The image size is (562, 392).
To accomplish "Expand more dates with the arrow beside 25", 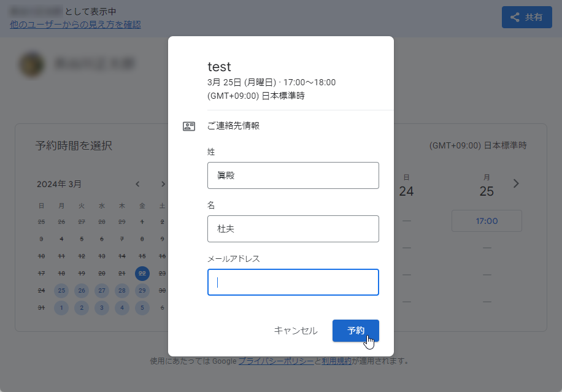I will click(516, 183).
